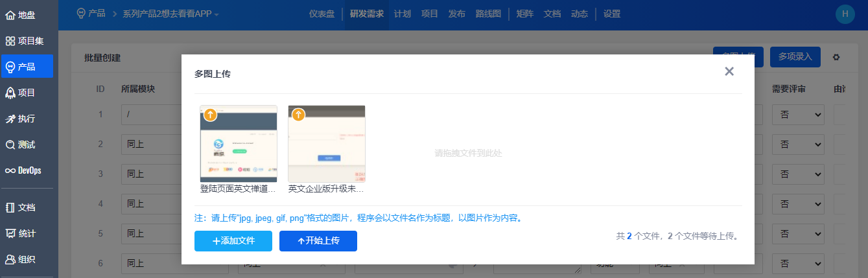This screenshot has height=278, width=868.
Task: Click 开始上传 button
Action: tap(318, 240)
